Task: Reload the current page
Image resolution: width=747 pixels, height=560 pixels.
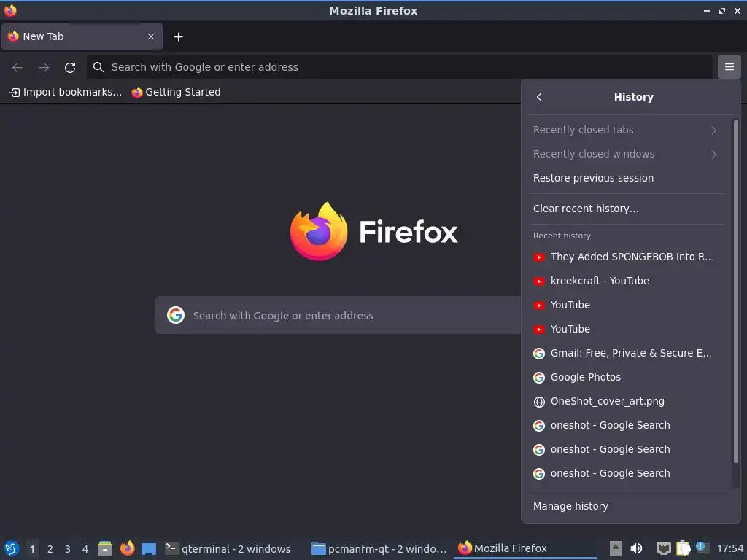Action: point(70,68)
